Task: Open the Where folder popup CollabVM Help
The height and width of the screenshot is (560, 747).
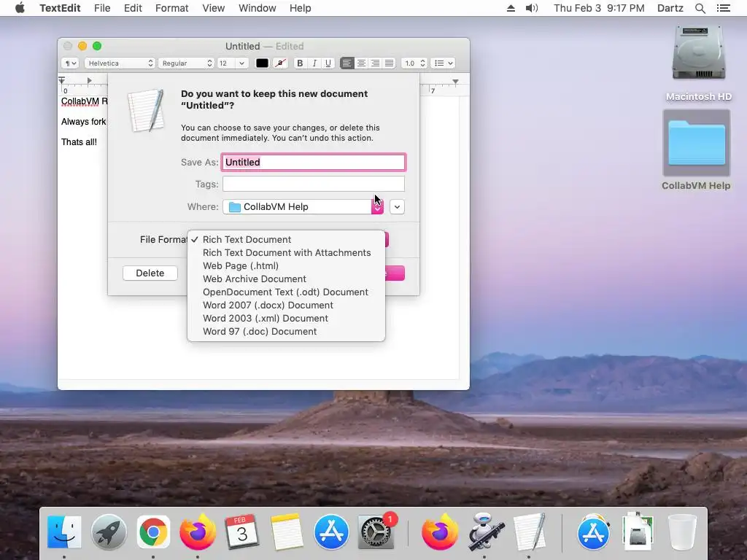Action: [303, 206]
